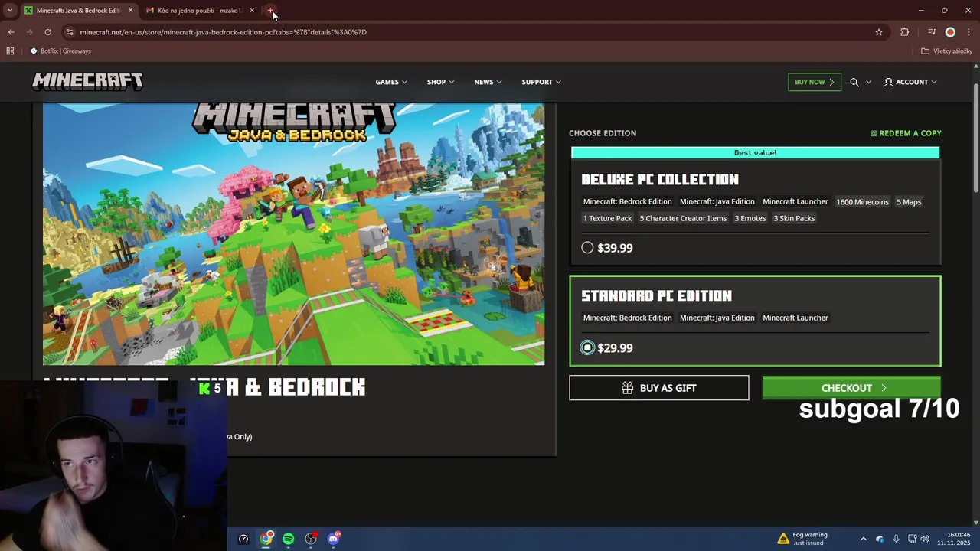The width and height of the screenshot is (980, 551).
Task: Expand the Support menu
Action: (x=541, y=82)
